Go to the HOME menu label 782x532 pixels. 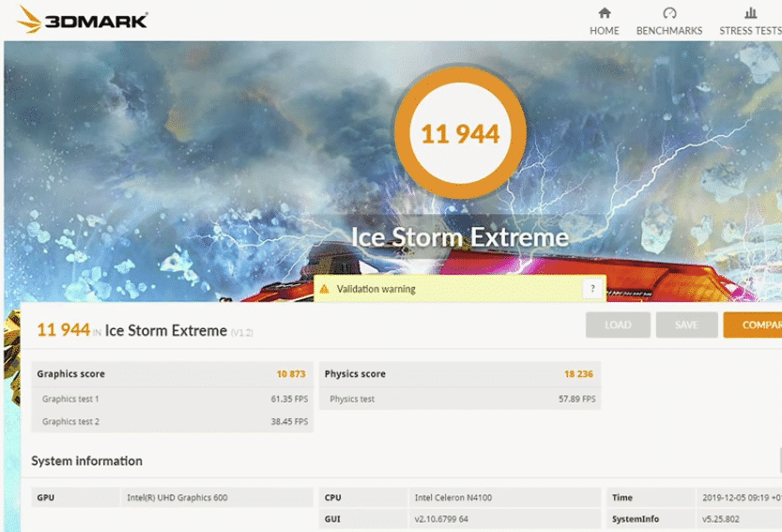tap(605, 31)
